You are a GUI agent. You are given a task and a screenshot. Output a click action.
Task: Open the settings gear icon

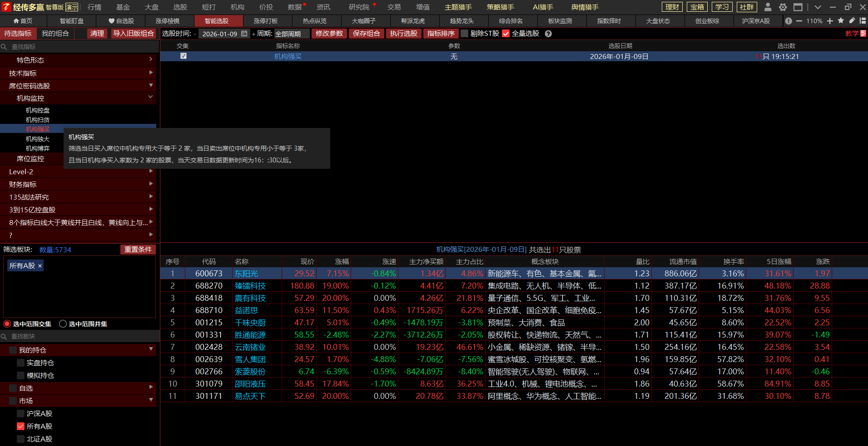point(783,7)
